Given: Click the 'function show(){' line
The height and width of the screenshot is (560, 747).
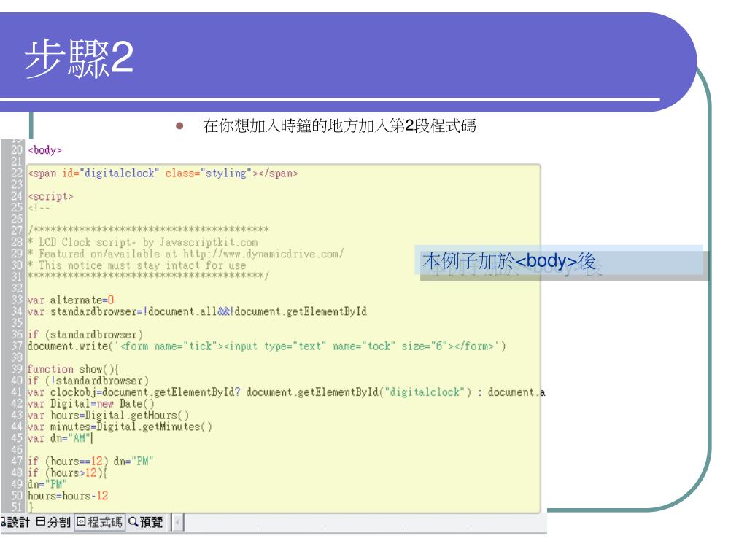Looking at the screenshot, I should coord(73,369).
